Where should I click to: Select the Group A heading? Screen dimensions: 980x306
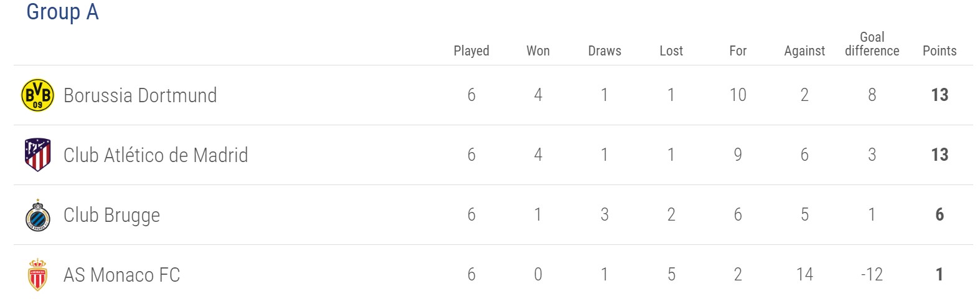coord(62,12)
